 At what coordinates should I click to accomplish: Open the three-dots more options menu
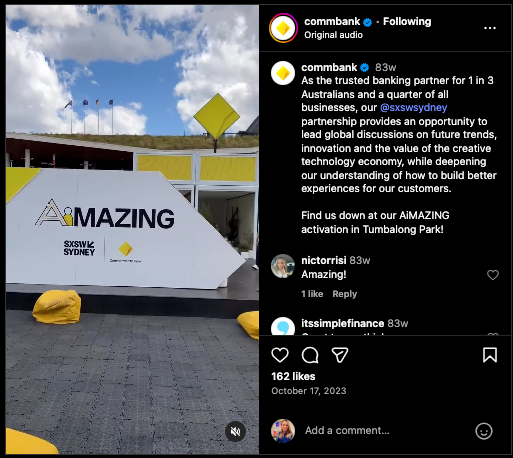(490, 28)
